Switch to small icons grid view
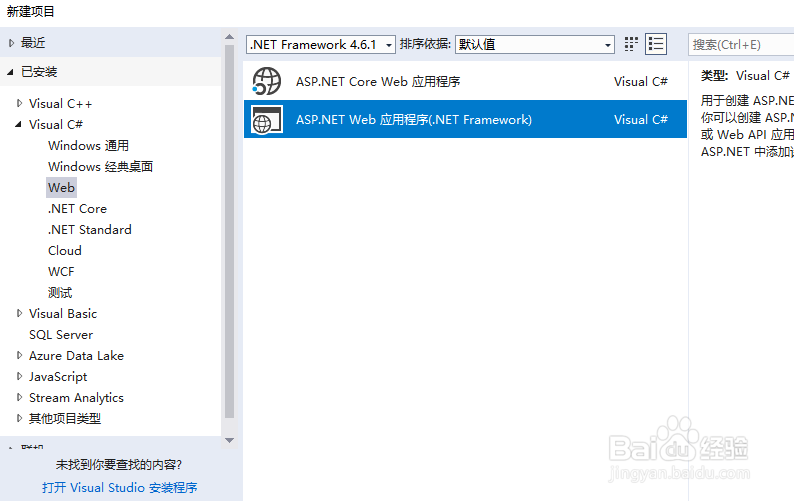 pos(631,44)
